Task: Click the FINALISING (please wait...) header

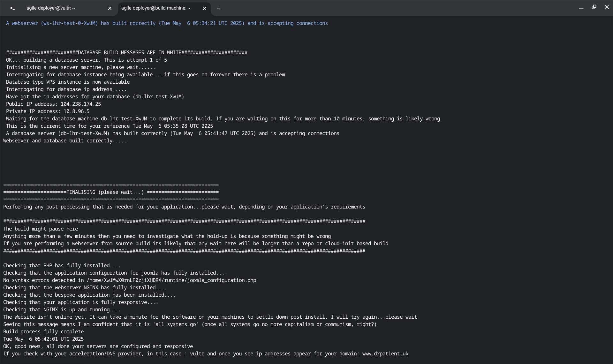Action: click(x=105, y=192)
